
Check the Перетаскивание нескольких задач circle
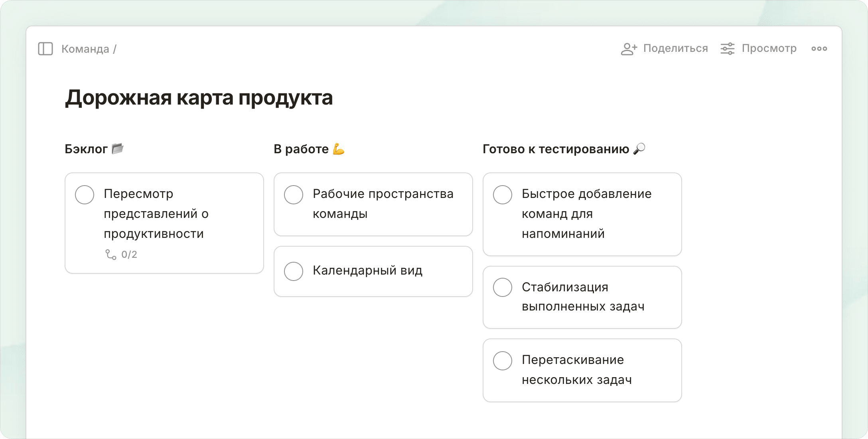coord(503,361)
